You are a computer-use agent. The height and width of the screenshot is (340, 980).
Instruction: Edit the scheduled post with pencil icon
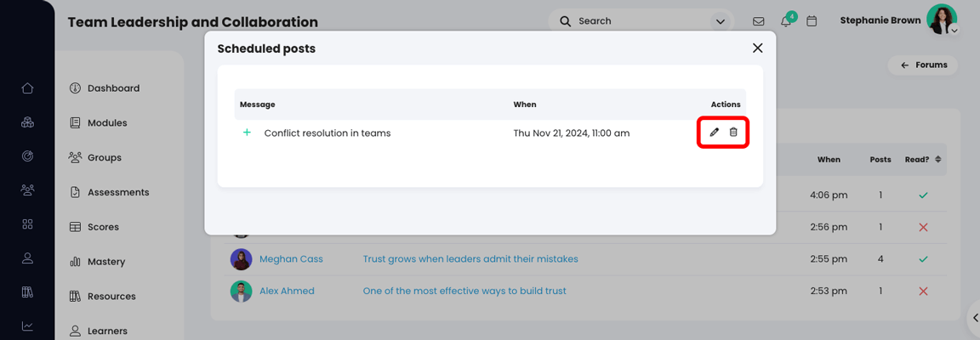coord(715,133)
